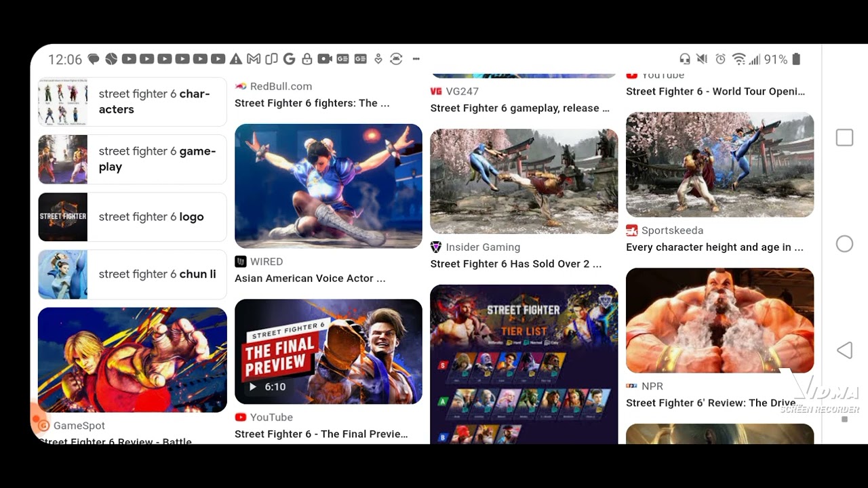Select the 'street fighter 6 characters' suggestion
868x488 pixels.
coord(132,102)
